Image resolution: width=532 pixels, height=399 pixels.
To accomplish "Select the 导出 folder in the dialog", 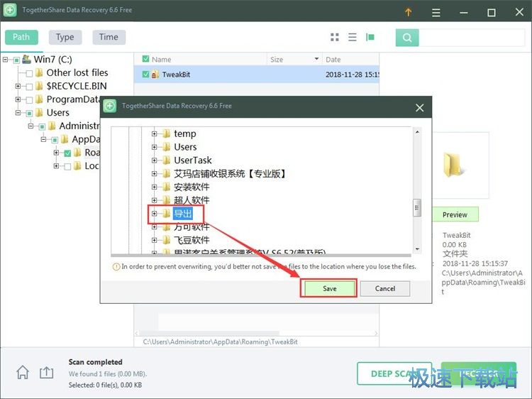I will 183,214.
